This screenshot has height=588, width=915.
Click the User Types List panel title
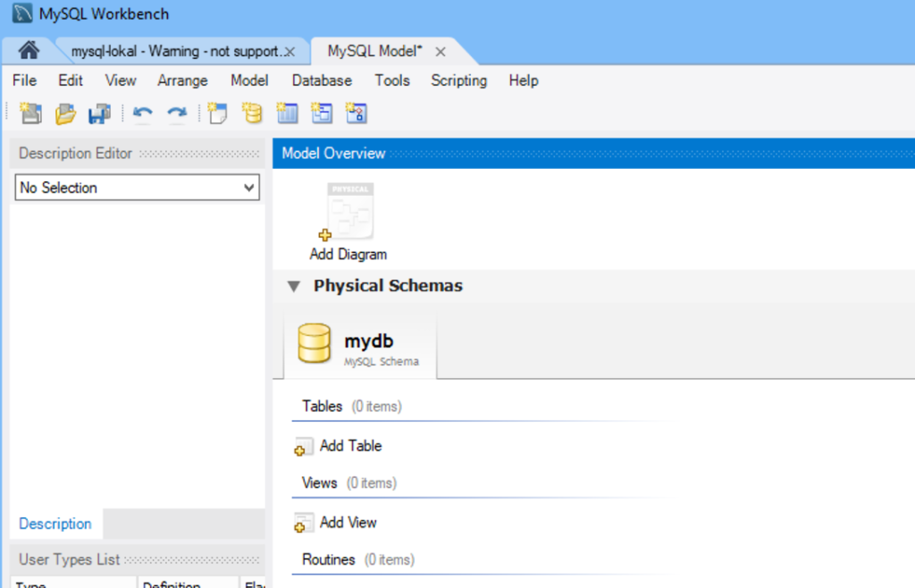point(69,560)
